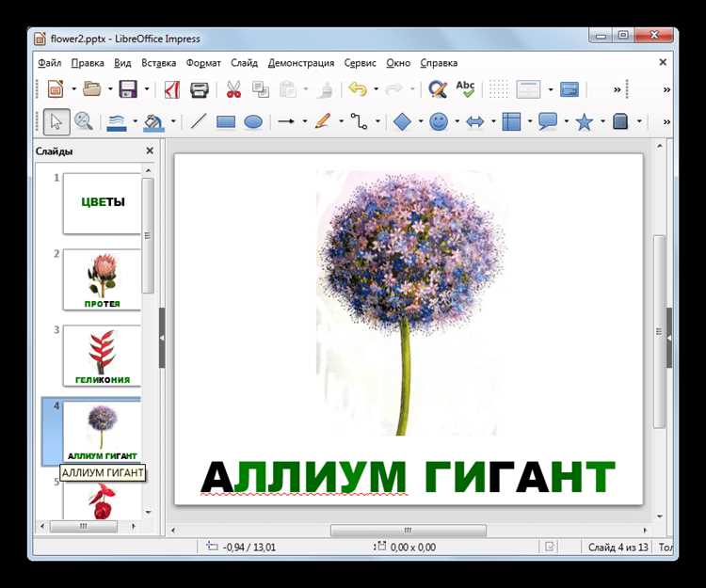Screen dimensions: 706x588
Task: Select the Ellipse shape tool
Action: pyautogui.click(x=253, y=121)
